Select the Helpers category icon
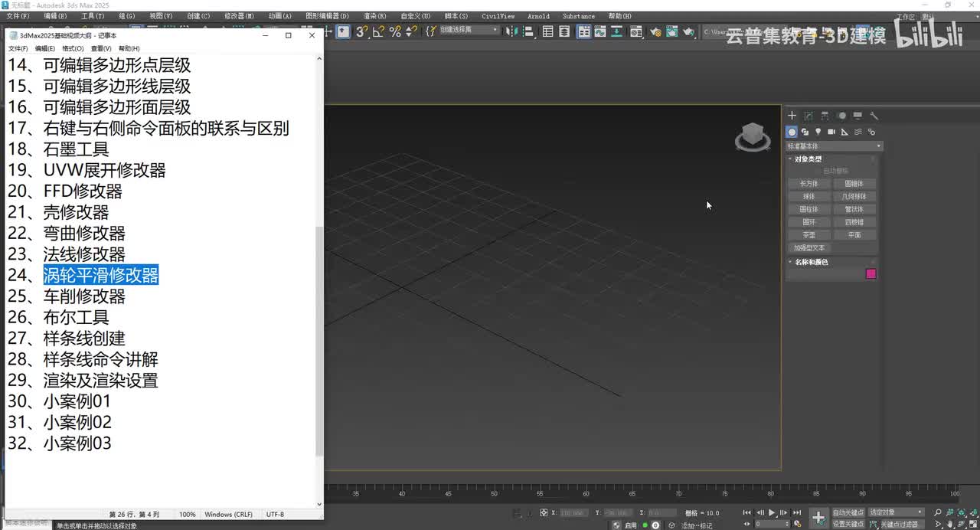This screenshot has height=530, width=980. point(844,132)
